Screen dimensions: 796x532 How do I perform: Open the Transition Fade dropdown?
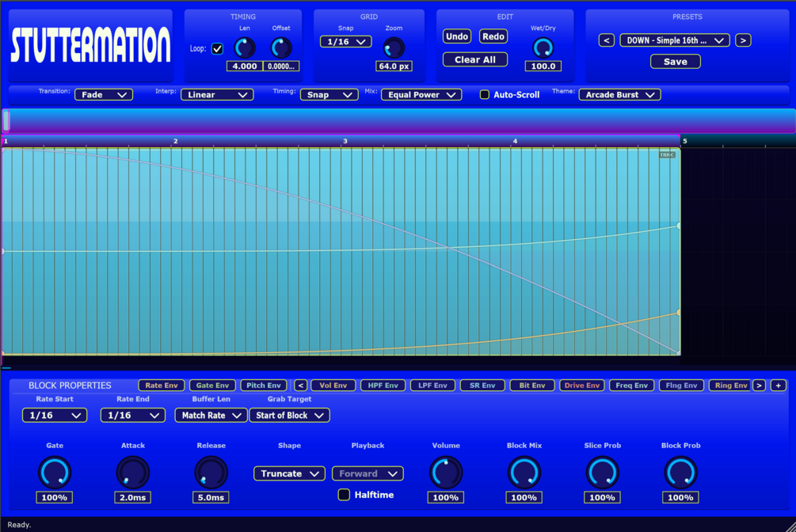[x=104, y=94]
